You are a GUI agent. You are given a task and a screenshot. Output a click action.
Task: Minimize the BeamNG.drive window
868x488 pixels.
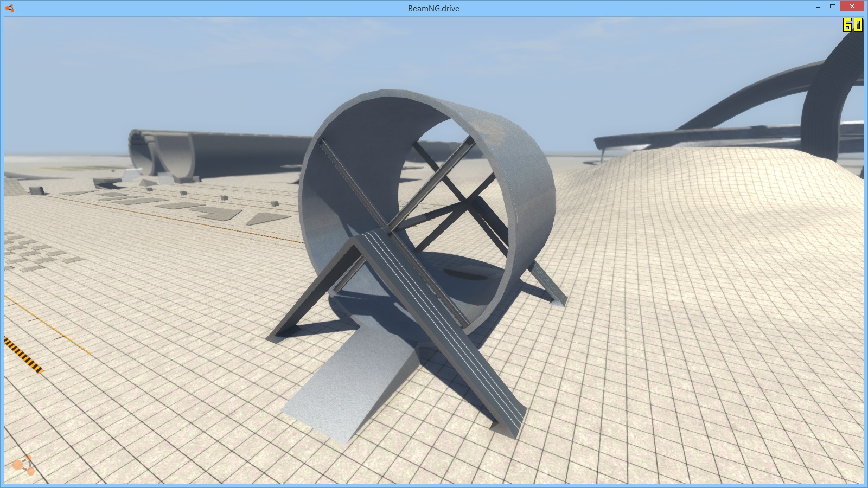click(x=818, y=7)
